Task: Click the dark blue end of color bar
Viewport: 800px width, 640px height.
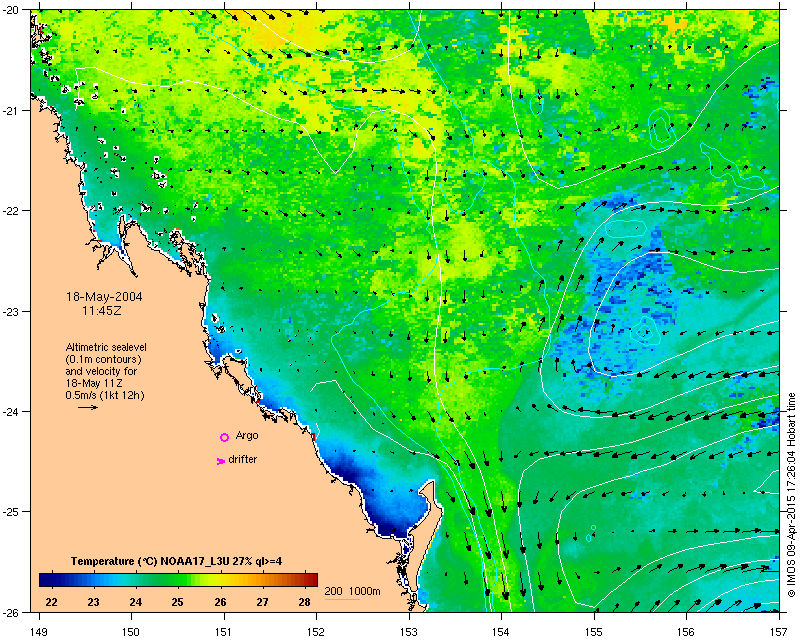Action: pos(44,580)
